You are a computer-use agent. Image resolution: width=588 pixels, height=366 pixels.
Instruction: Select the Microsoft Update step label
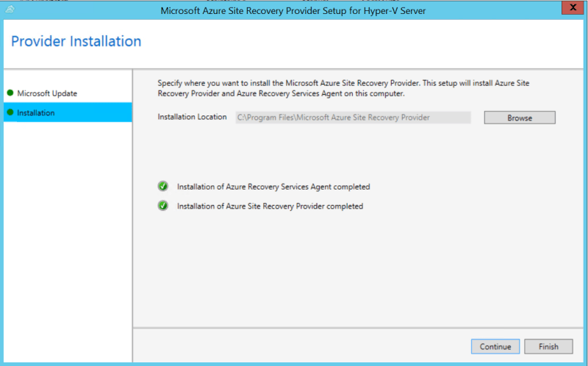tap(47, 93)
